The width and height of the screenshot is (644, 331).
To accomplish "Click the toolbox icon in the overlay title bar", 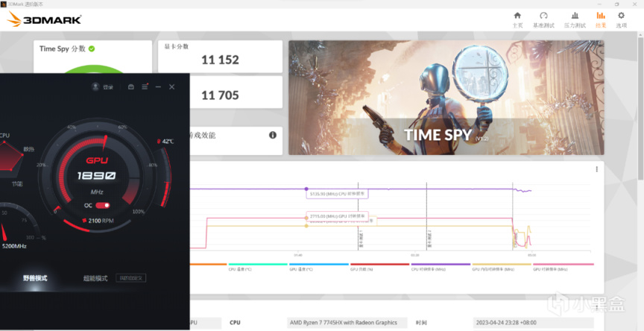I will tap(131, 86).
